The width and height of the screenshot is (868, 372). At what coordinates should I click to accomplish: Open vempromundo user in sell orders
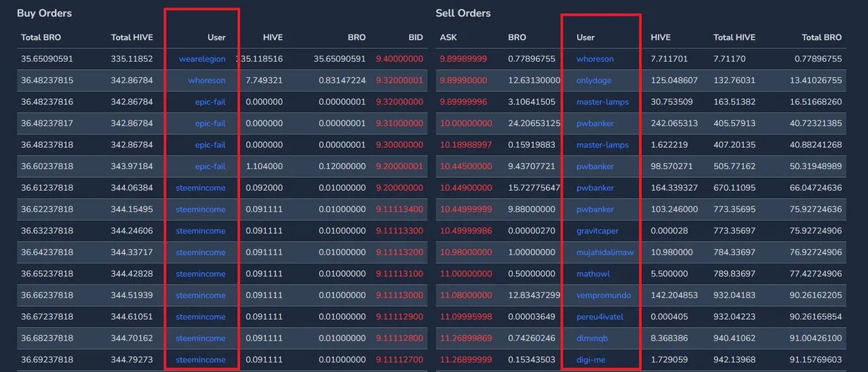(604, 295)
